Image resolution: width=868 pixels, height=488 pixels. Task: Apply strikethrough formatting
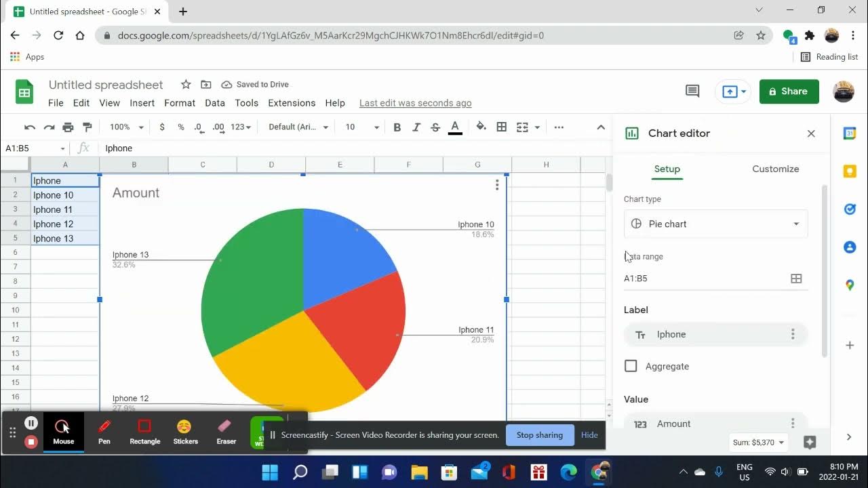435,127
